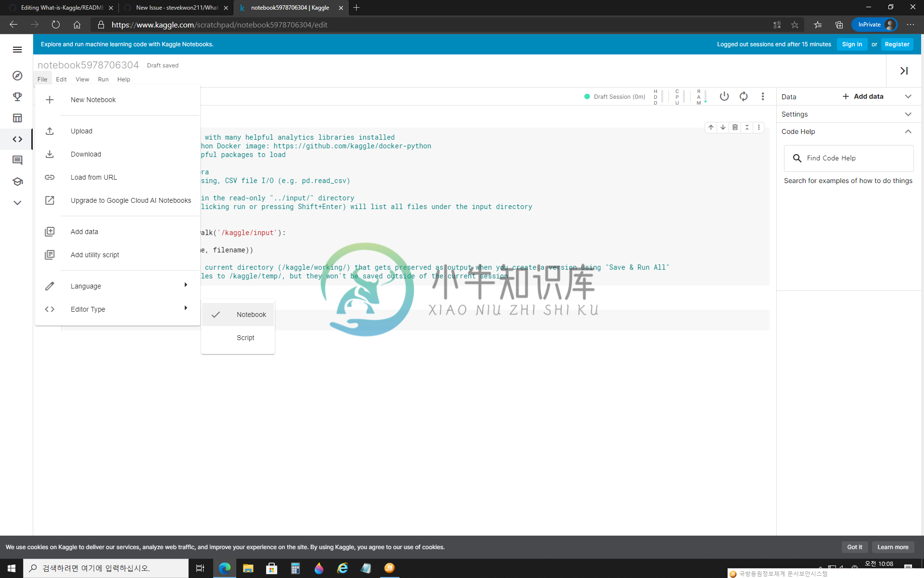Move cell down arrow

[723, 127]
